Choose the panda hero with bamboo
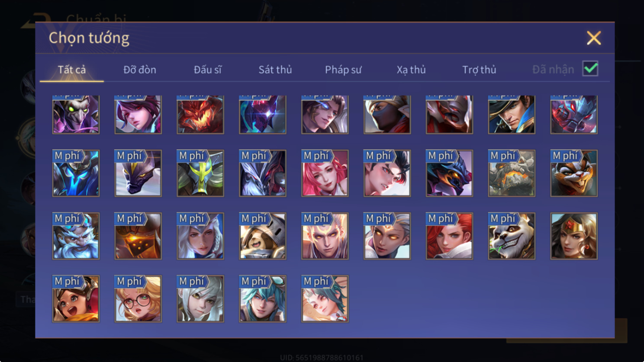 (x=512, y=236)
